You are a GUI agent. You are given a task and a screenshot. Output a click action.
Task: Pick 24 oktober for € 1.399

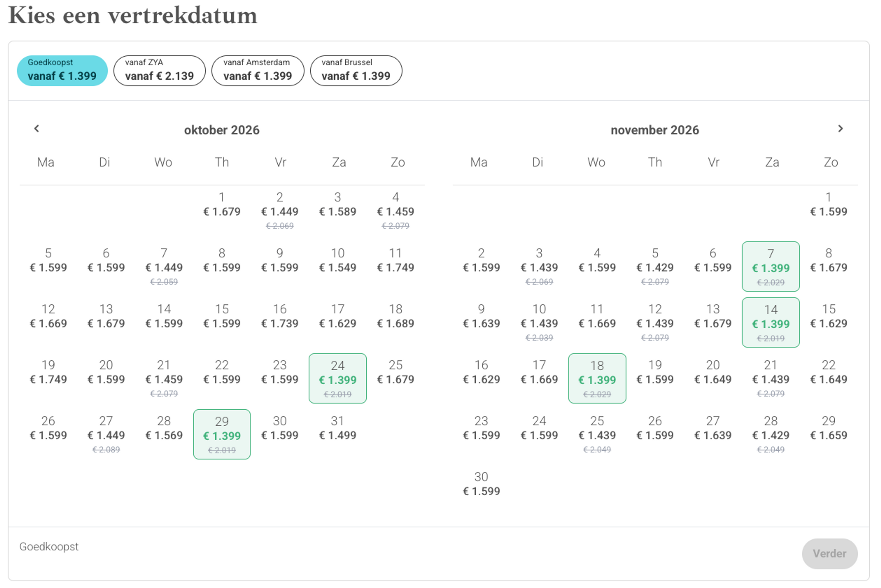338,378
